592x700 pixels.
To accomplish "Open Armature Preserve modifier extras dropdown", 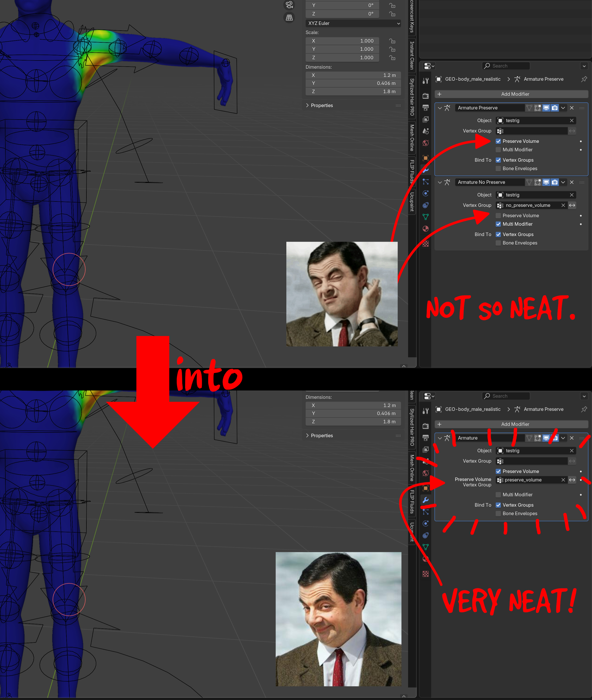I will coord(563,108).
